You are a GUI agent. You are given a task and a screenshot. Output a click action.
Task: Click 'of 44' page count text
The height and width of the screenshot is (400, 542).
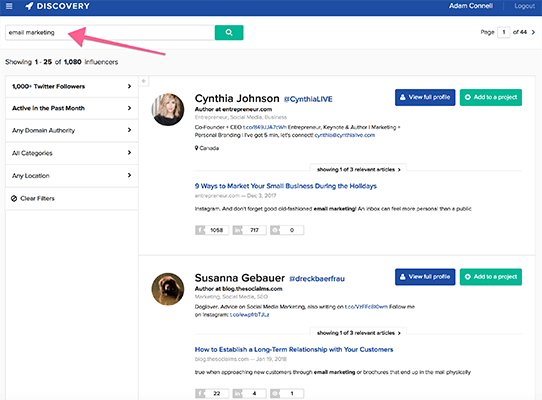tap(520, 32)
